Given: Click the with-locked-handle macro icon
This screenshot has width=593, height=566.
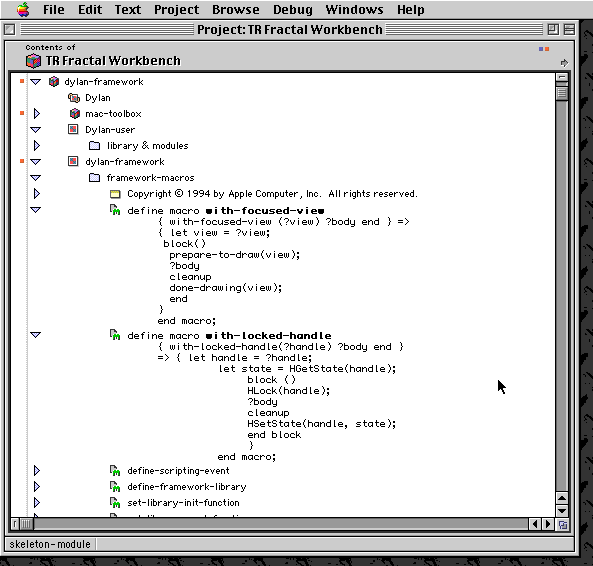Looking at the screenshot, I should click(115, 335).
